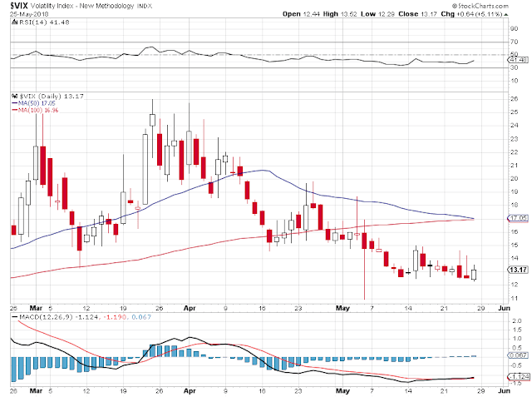Click the MA(50) 17.05 legend entry
Screen dimensions: 532x397
click(33, 103)
